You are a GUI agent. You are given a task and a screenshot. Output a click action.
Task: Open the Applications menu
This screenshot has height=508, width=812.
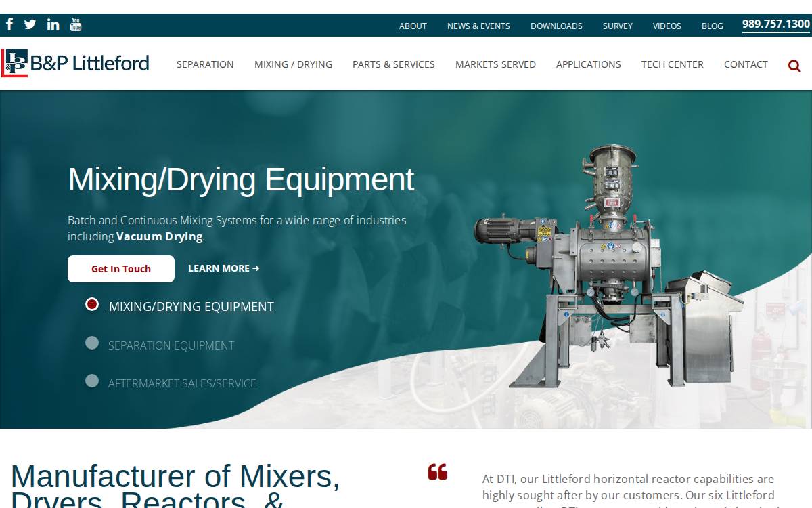588,64
